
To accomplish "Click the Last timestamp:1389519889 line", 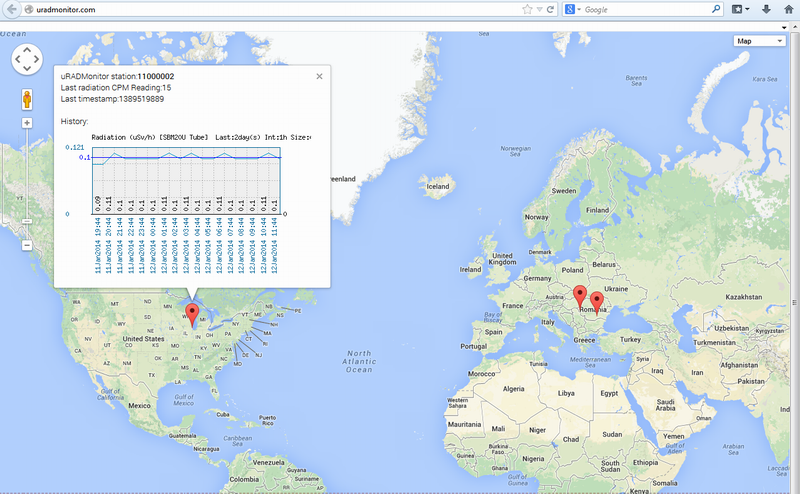I will [x=112, y=99].
